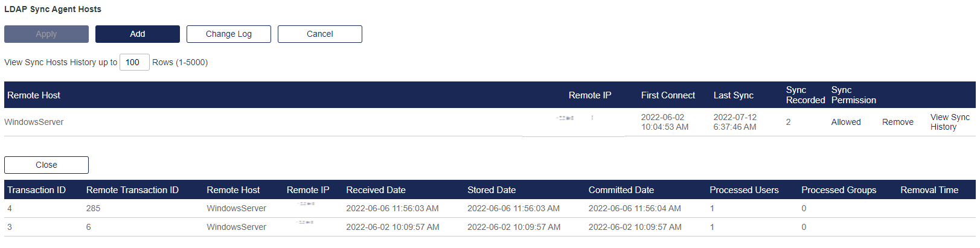Click the Received Date column header

click(376, 190)
